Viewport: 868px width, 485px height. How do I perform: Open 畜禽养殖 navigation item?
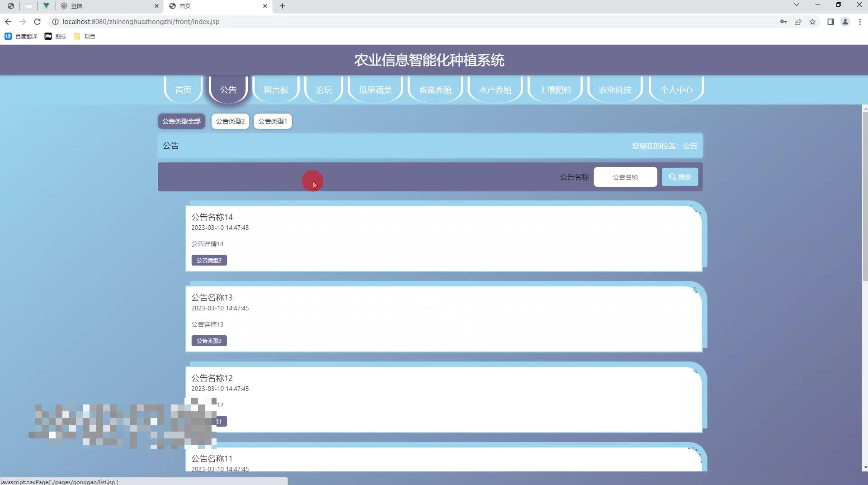(x=435, y=90)
